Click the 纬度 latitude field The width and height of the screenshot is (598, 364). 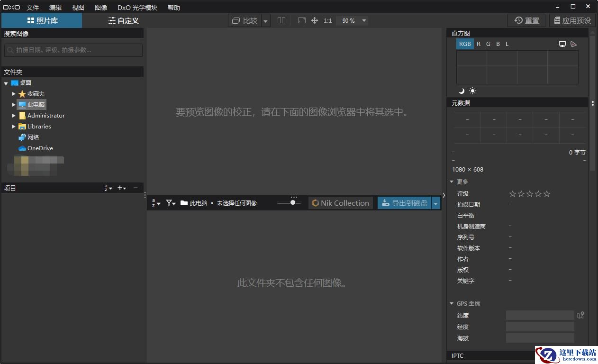coord(540,315)
